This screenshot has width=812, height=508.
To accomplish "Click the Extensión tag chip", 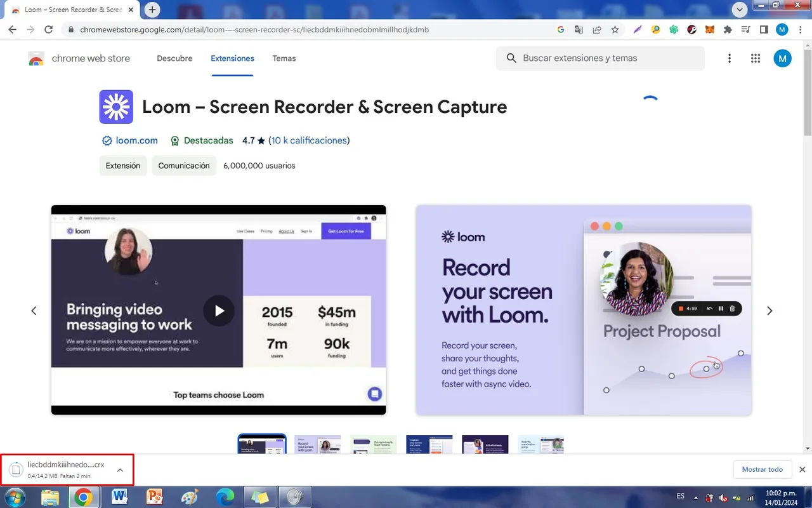I will point(123,166).
